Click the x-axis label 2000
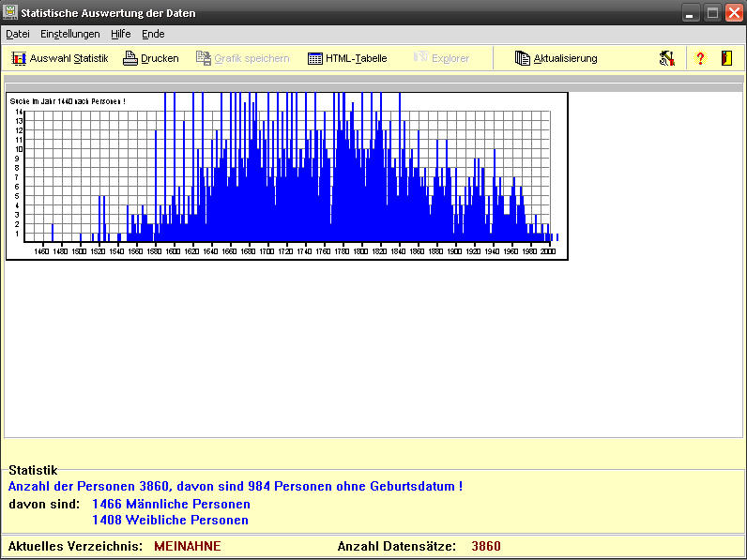Image resolution: width=747 pixels, height=560 pixels. 548,251
